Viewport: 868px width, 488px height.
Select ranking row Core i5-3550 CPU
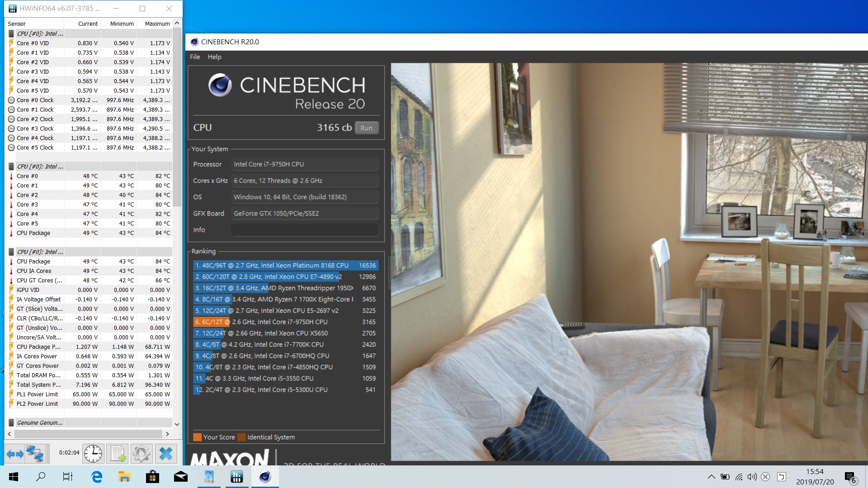point(285,379)
